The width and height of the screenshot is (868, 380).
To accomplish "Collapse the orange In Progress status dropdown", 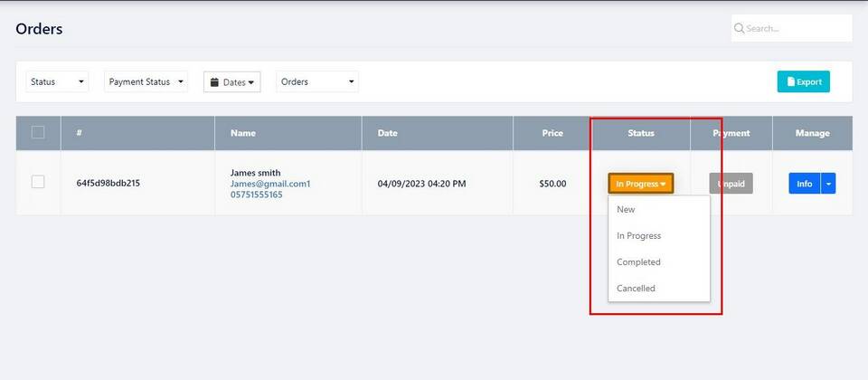I will tap(640, 184).
